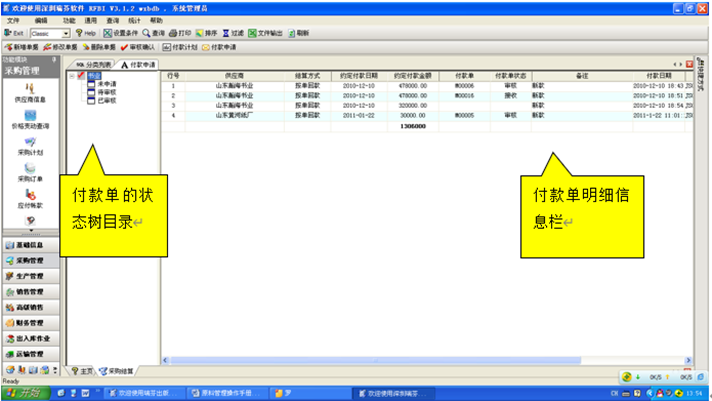This screenshot has height=401, width=712.
Task: Open the 统计 menu
Action: click(x=134, y=20)
